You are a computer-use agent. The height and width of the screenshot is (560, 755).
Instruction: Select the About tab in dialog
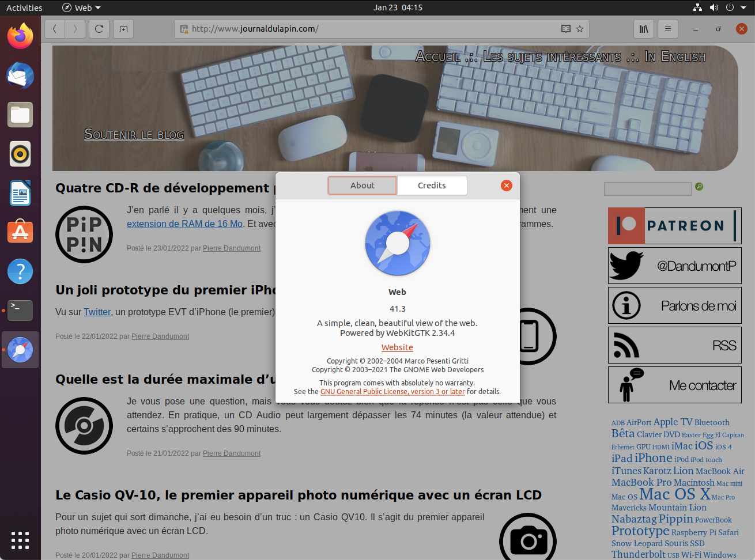pyautogui.click(x=363, y=186)
